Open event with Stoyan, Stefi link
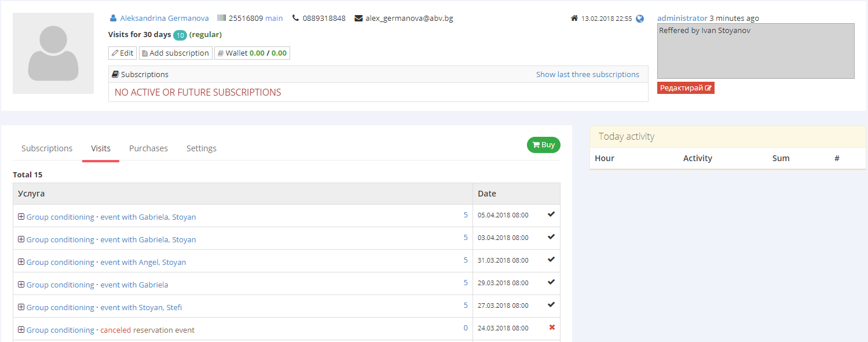The image size is (868, 342). [x=141, y=307]
